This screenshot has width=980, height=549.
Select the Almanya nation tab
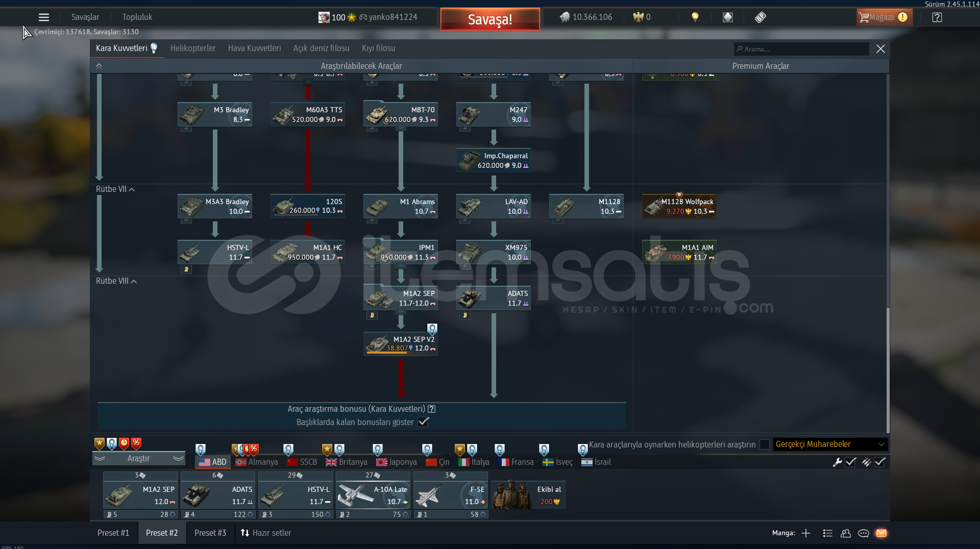tap(257, 462)
